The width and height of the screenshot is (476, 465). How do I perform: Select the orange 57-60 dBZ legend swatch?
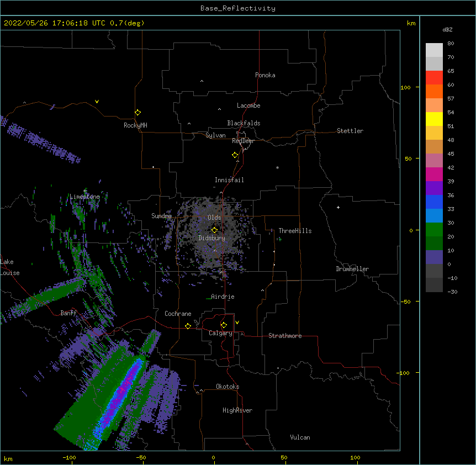434,91
